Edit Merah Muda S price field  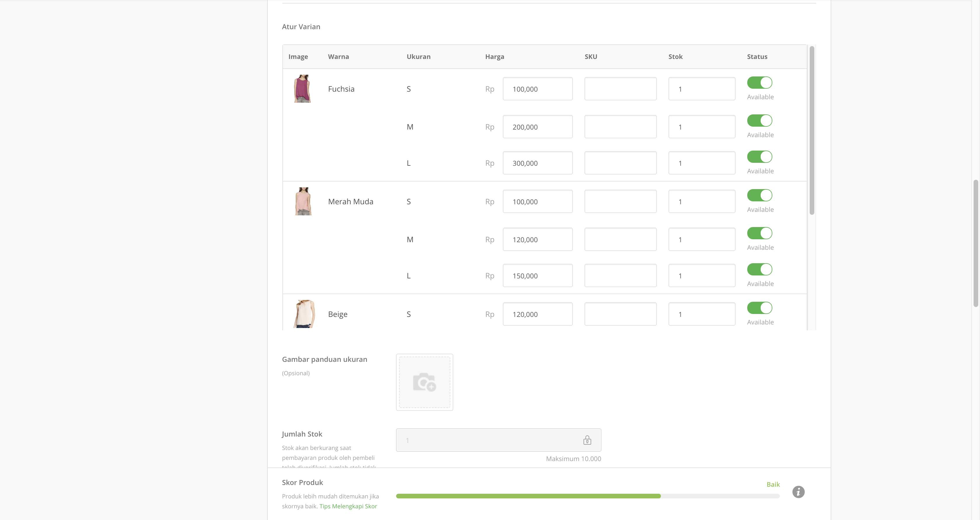pos(538,201)
